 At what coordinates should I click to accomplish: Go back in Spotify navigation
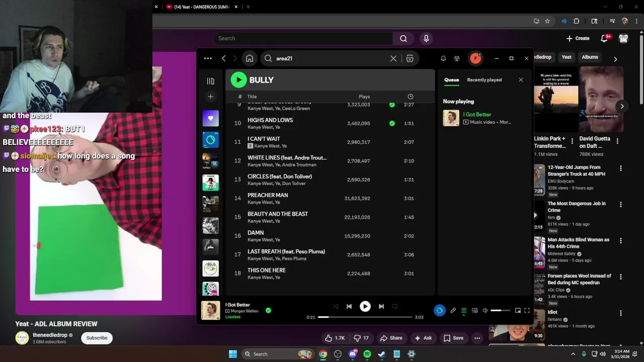click(224, 58)
